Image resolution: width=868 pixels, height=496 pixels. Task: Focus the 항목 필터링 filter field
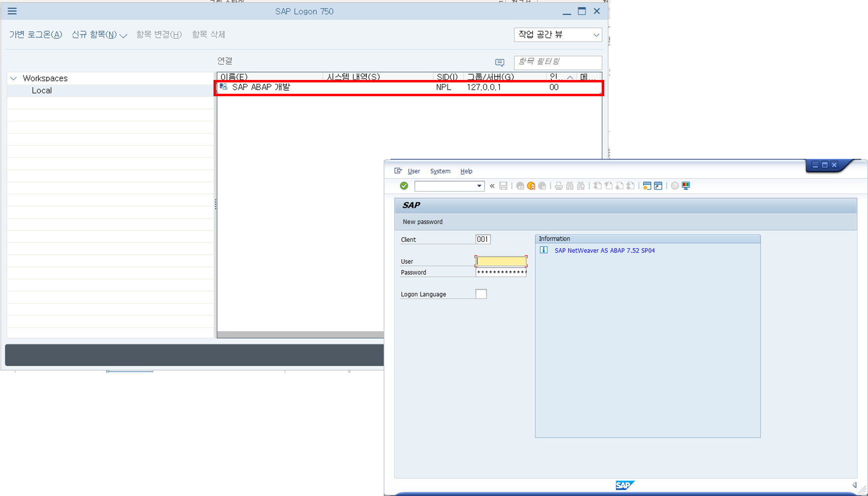click(x=558, y=62)
